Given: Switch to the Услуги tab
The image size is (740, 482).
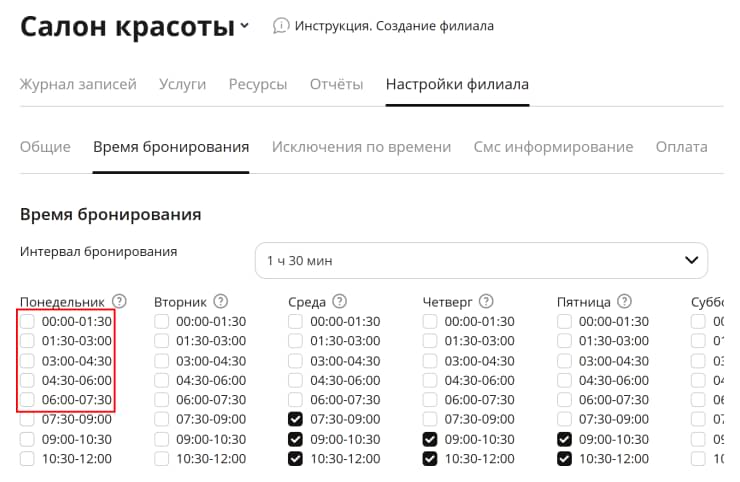Looking at the screenshot, I should pyautogui.click(x=182, y=84).
